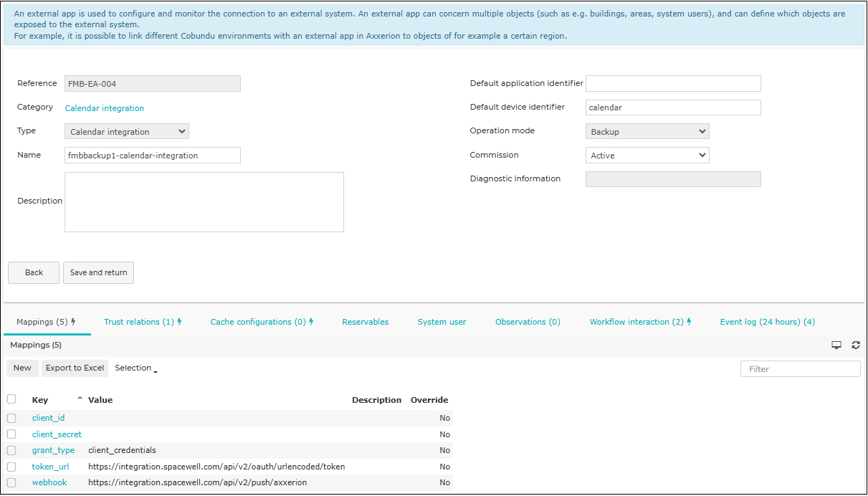The height and width of the screenshot is (496, 868).
Task: Go to the Reservables tab
Action: click(x=366, y=322)
